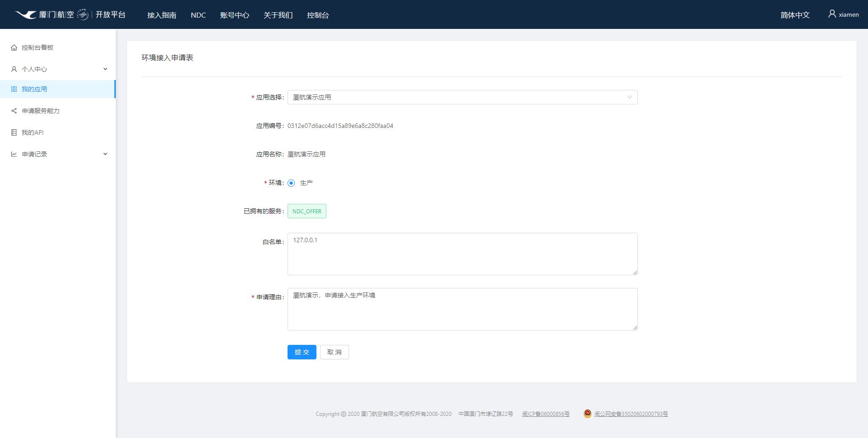The image size is (868, 438).
Task: Expand the 申请记录 submenu chevron
Action: point(105,154)
